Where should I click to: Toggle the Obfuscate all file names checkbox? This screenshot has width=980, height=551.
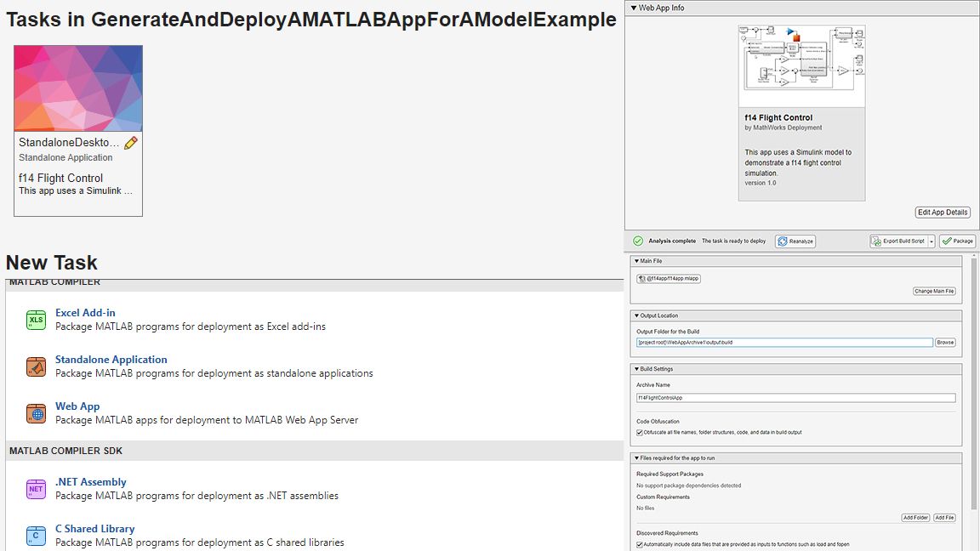[641, 432]
